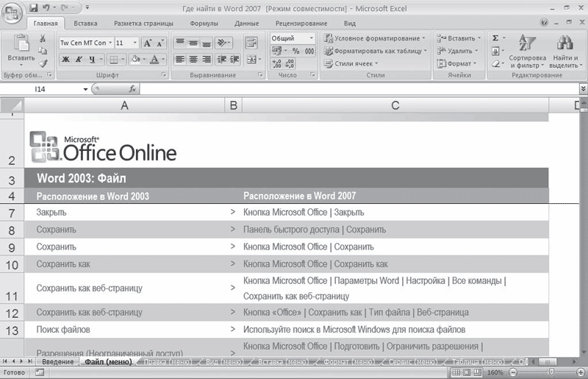Viewport: 588px width, 379px height.
Task: Apply thousands separator 000 style
Action: 309,51
